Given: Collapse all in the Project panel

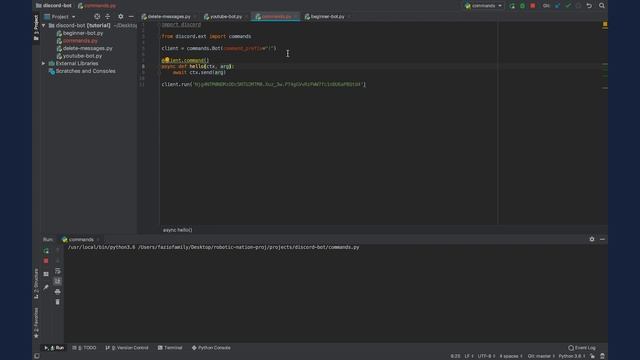Looking at the screenshot, I should [x=108, y=17].
